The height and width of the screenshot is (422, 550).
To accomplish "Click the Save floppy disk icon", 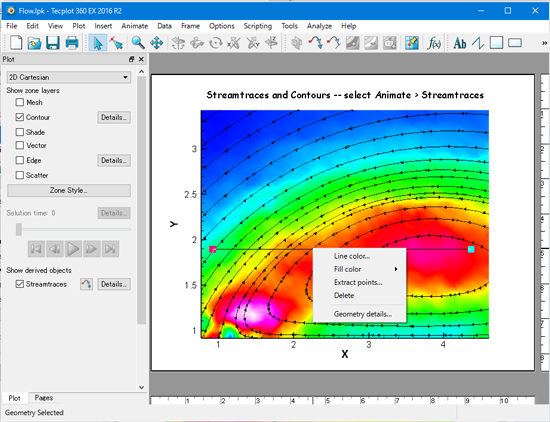I will pos(53,43).
